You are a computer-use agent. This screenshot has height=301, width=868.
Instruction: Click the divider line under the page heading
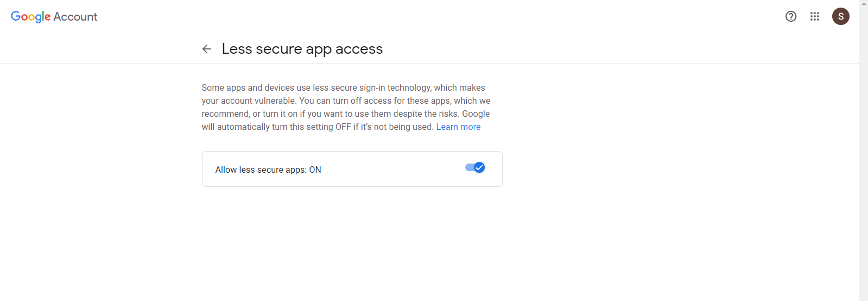tap(429, 64)
